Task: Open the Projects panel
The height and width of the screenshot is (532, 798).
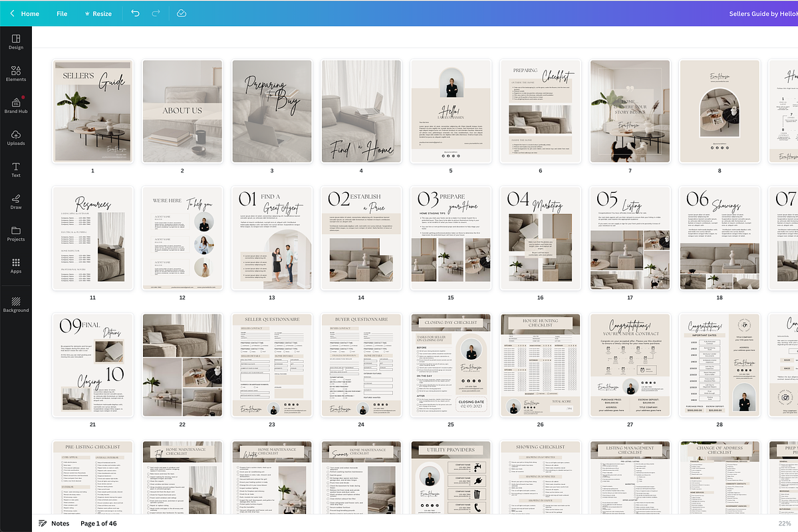Action: [16, 233]
